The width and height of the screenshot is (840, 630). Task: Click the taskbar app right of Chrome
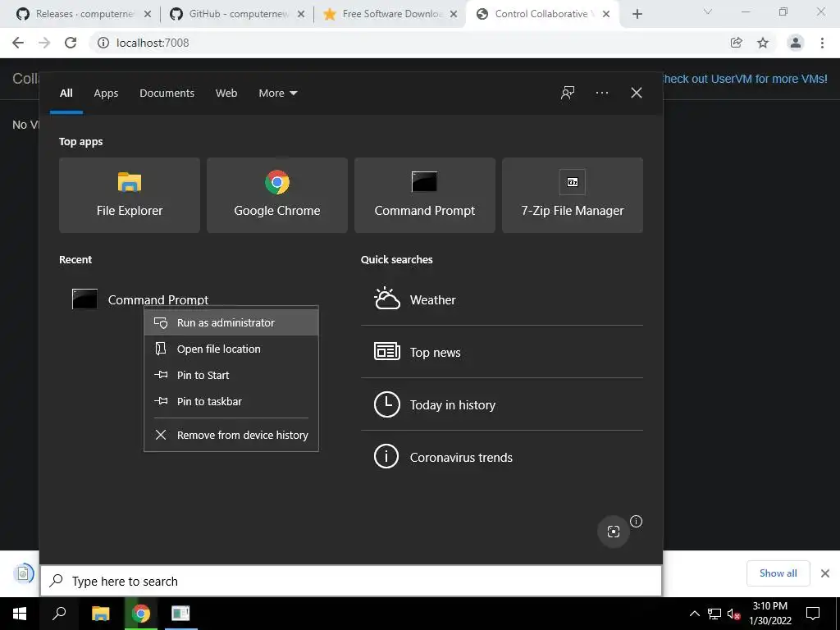[180, 614]
